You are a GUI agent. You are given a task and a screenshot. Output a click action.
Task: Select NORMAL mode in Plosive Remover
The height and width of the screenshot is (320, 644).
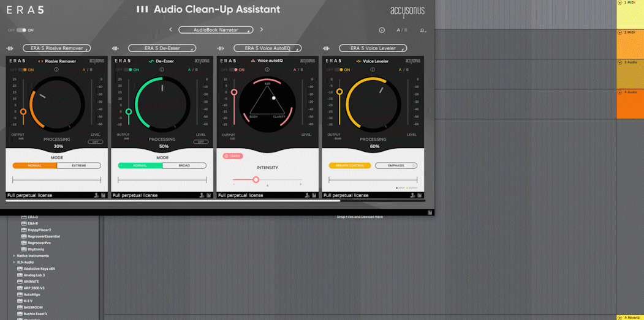(35, 166)
